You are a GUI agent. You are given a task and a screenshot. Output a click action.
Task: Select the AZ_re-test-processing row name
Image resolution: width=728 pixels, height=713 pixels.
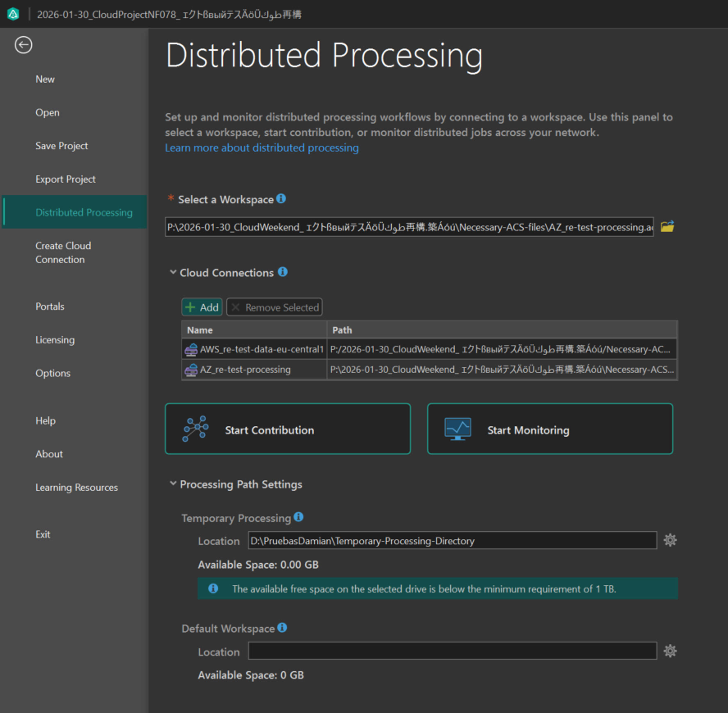(245, 370)
